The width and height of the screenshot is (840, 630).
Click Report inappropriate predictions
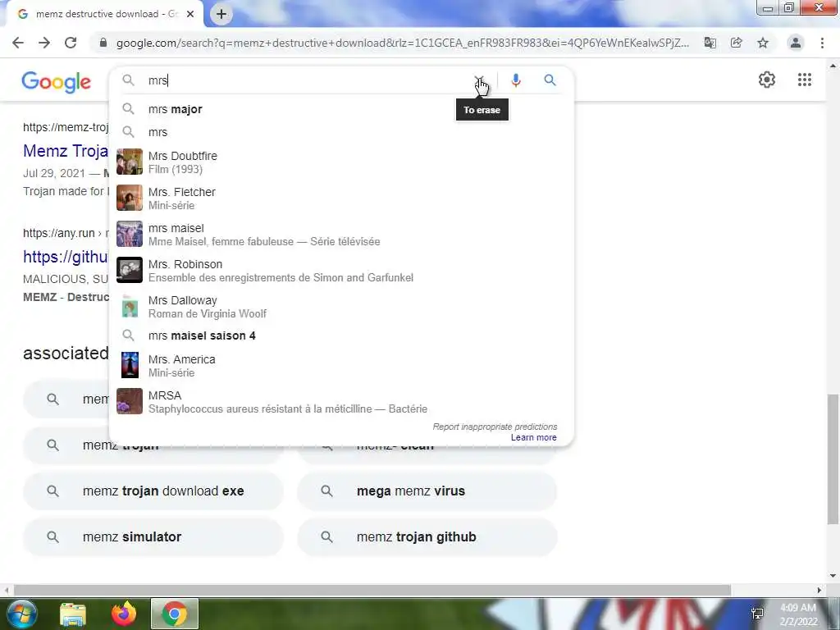[x=495, y=427]
